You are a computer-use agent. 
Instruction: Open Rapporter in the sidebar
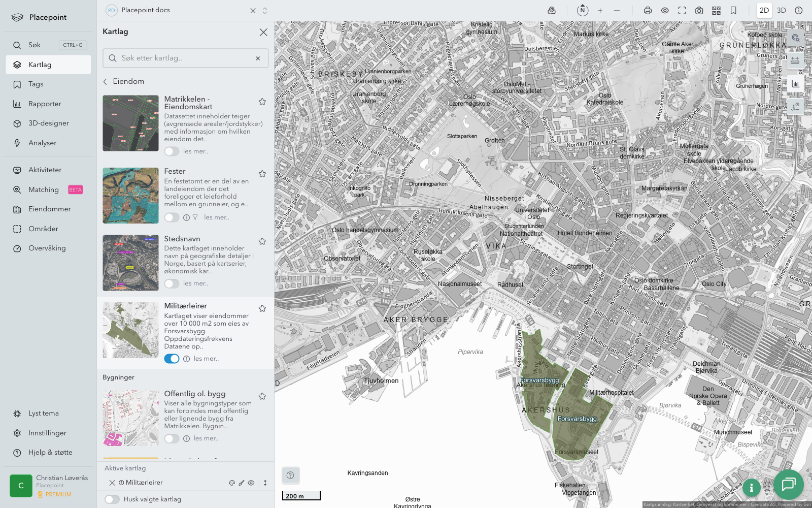point(45,104)
